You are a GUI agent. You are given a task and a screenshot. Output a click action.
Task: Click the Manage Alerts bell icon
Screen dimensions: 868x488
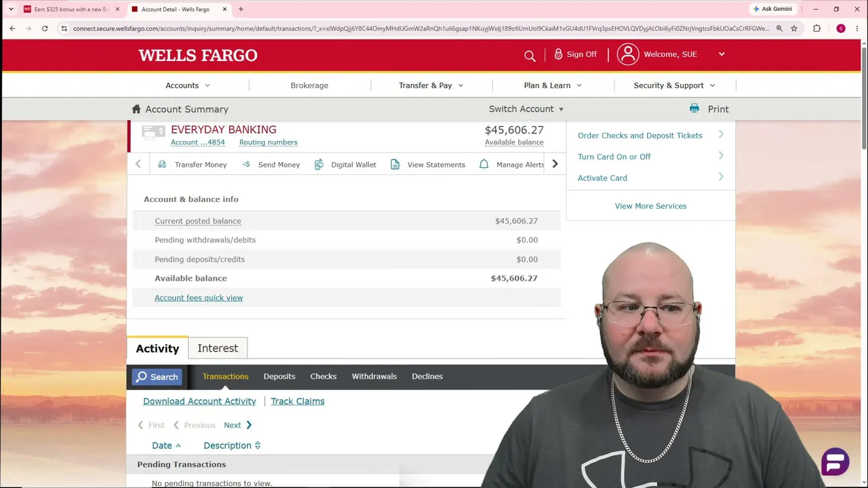[484, 165]
